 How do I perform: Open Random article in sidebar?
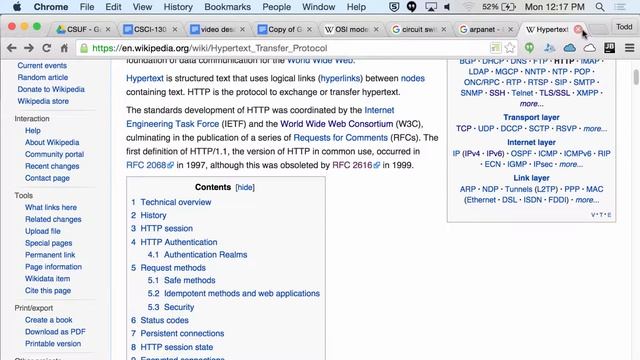42,78
